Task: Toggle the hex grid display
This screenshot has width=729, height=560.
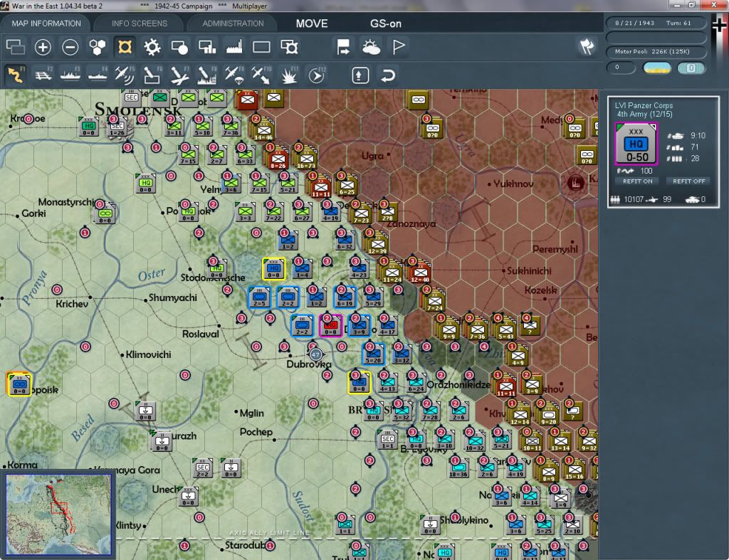Action: coord(97,47)
